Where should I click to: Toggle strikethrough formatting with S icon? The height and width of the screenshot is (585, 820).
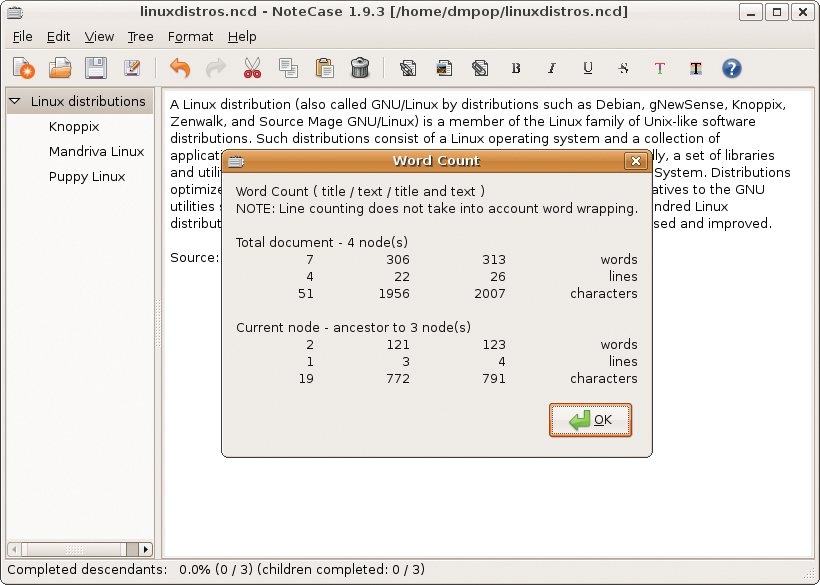tap(623, 68)
